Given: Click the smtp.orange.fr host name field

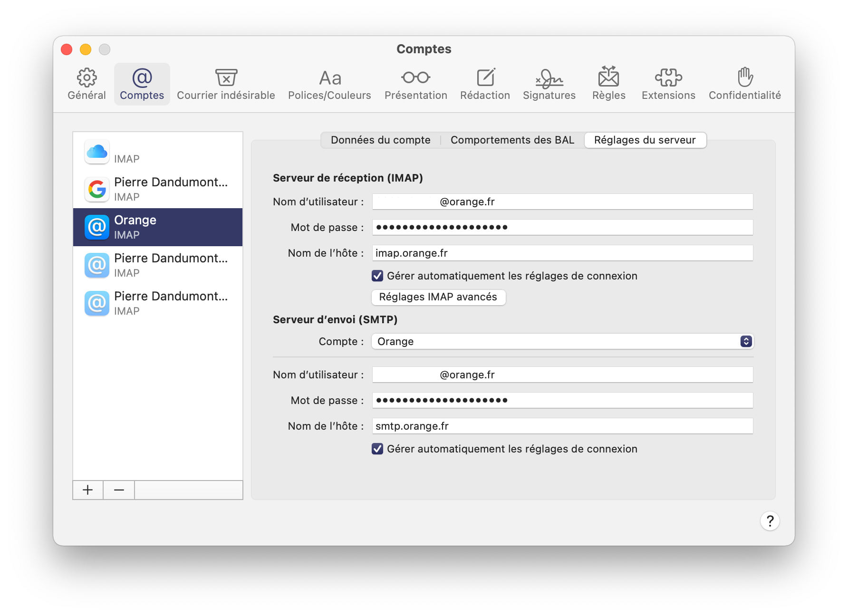Looking at the screenshot, I should [563, 426].
